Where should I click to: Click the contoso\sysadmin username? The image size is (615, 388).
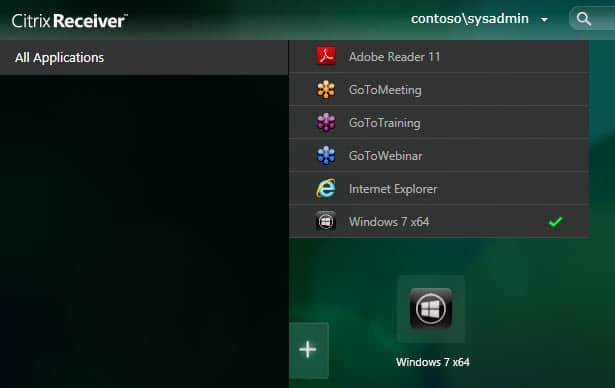pos(469,18)
